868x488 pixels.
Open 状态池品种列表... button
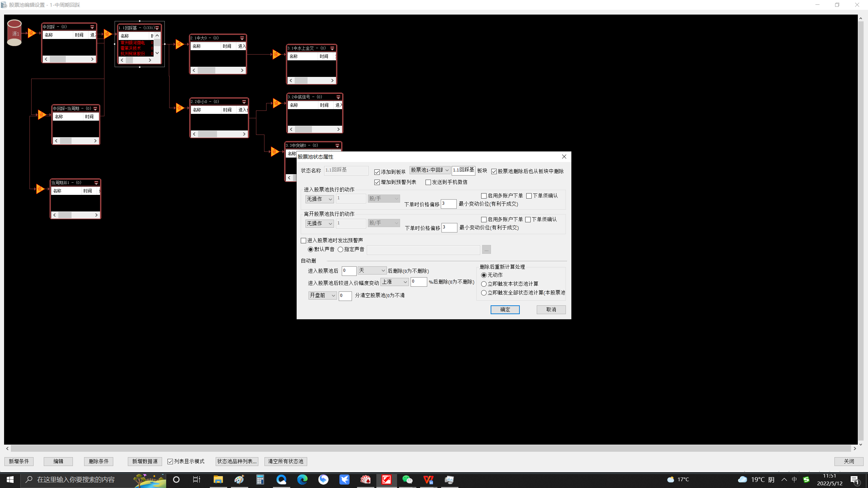tap(237, 461)
